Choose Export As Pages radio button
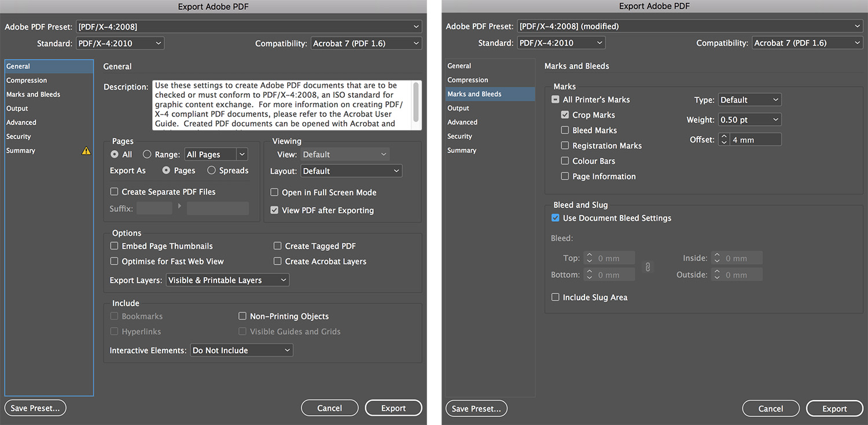 166,170
